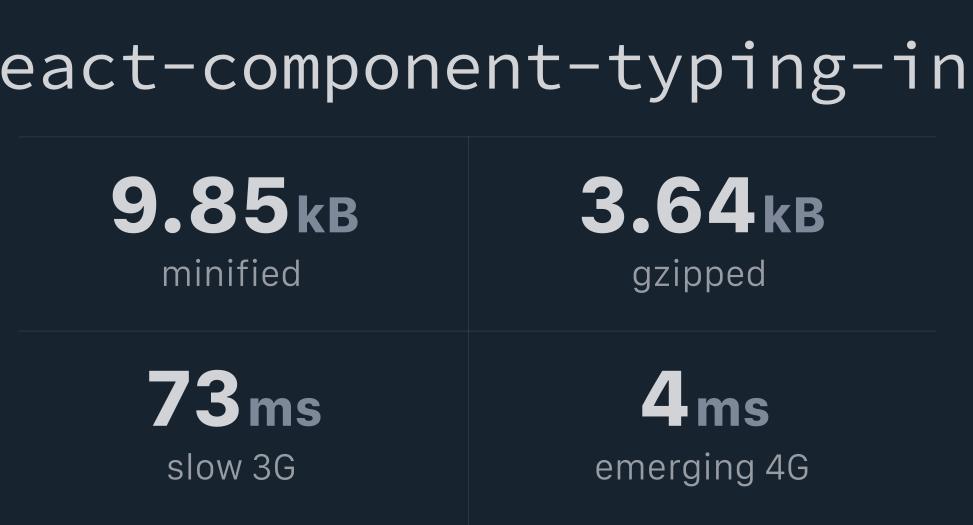The height and width of the screenshot is (525, 973).
Task: Select the "gzipped" label
Action: click(x=699, y=276)
